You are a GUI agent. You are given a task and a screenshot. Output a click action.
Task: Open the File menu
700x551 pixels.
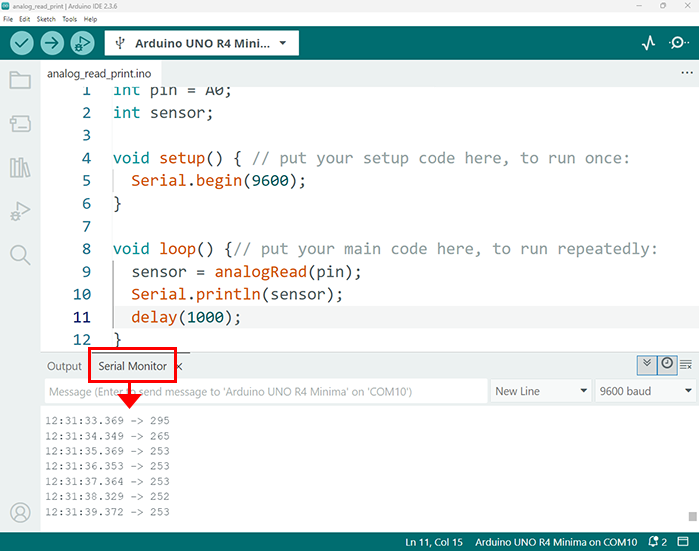[8, 19]
